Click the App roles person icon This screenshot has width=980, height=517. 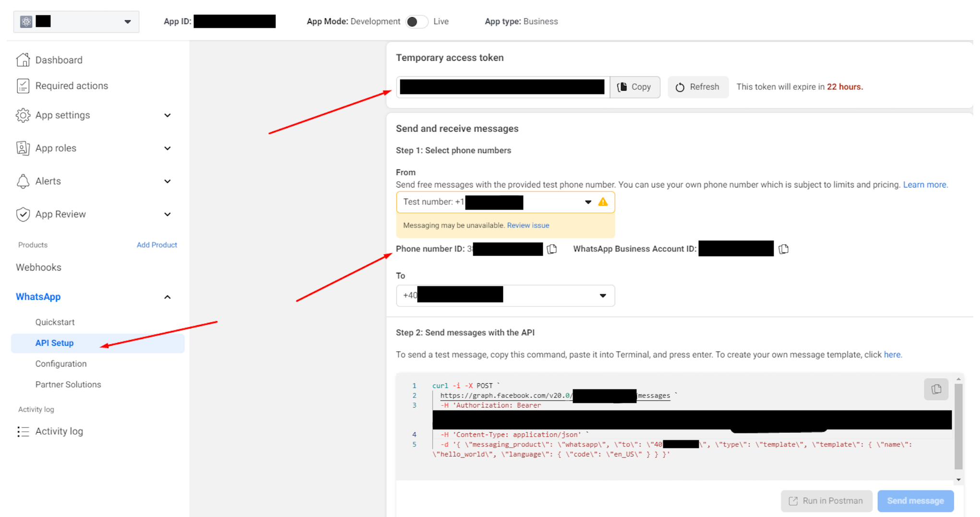[x=23, y=148]
